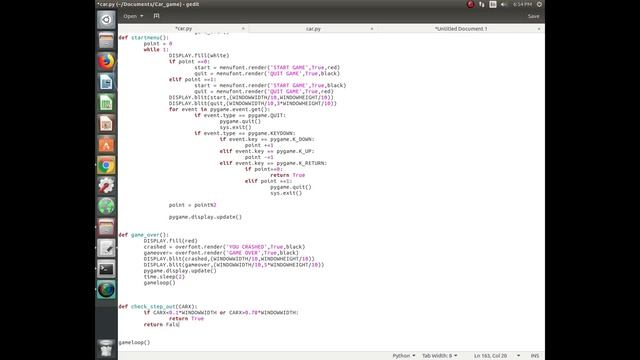Click the 'point = point%2' line
Viewport: 640px width, 360px height.
coord(193,205)
